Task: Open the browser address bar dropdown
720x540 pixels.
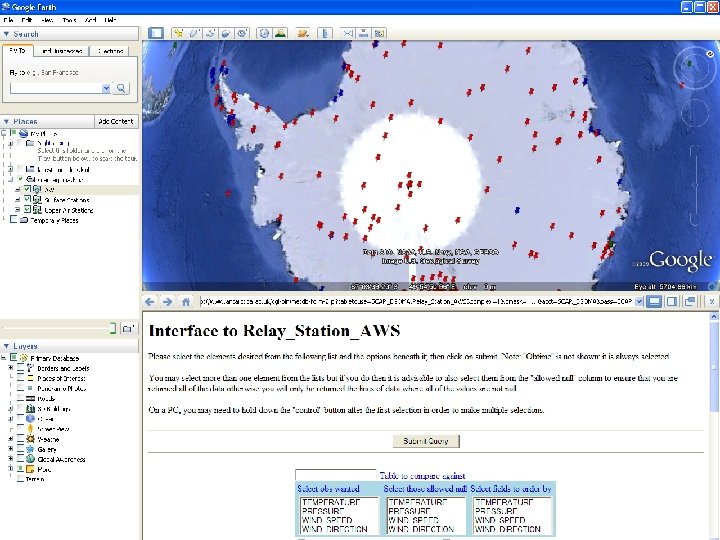Action: pyautogui.click(x=639, y=302)
